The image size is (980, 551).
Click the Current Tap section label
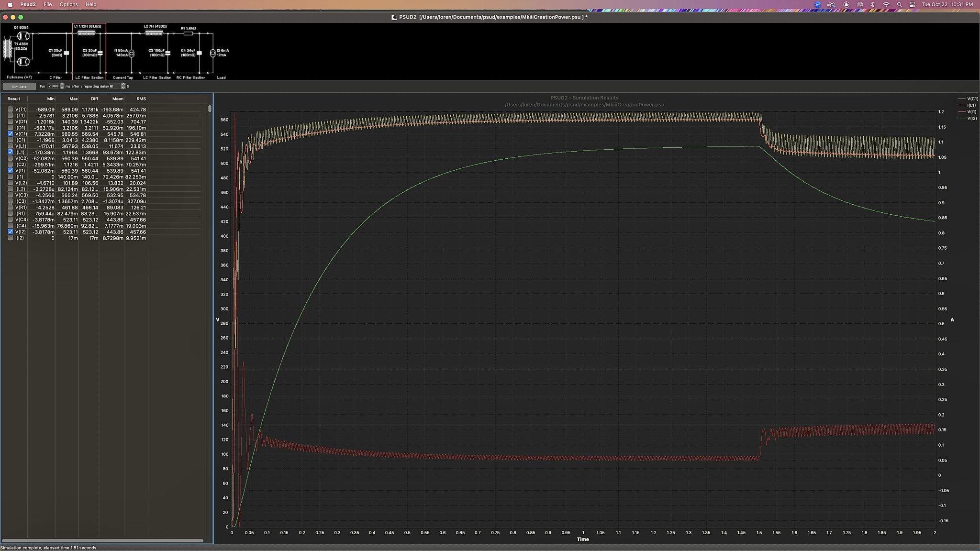(x=123, y=77)
